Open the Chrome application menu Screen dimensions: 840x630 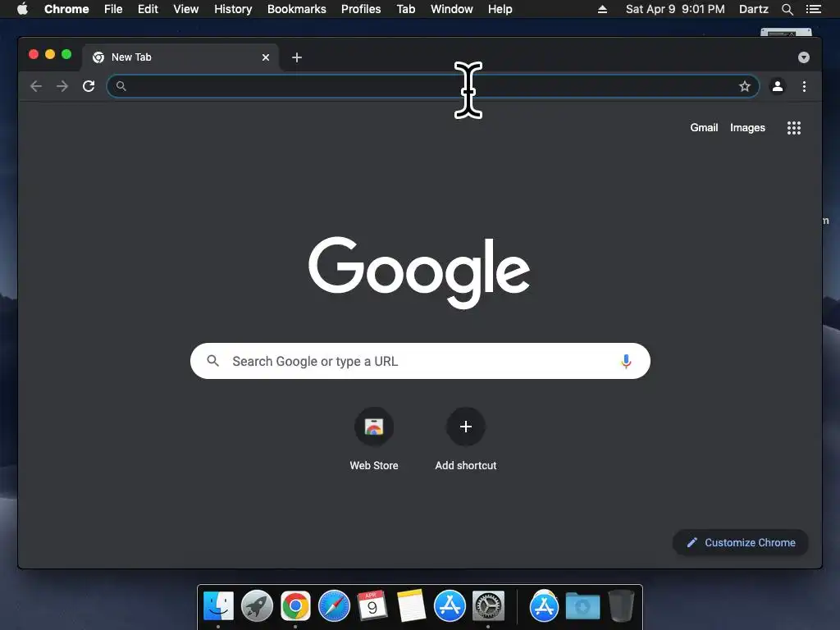pos(66,9)
